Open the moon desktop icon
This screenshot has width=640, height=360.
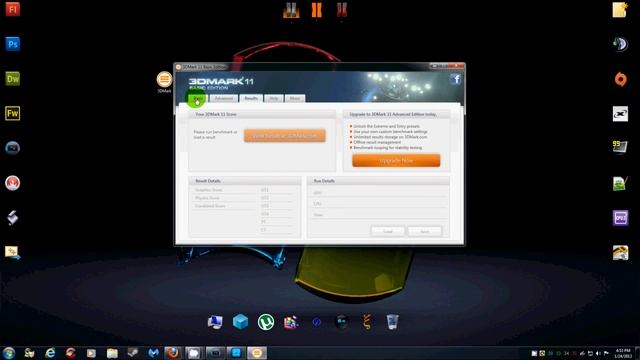click(620, 44)
